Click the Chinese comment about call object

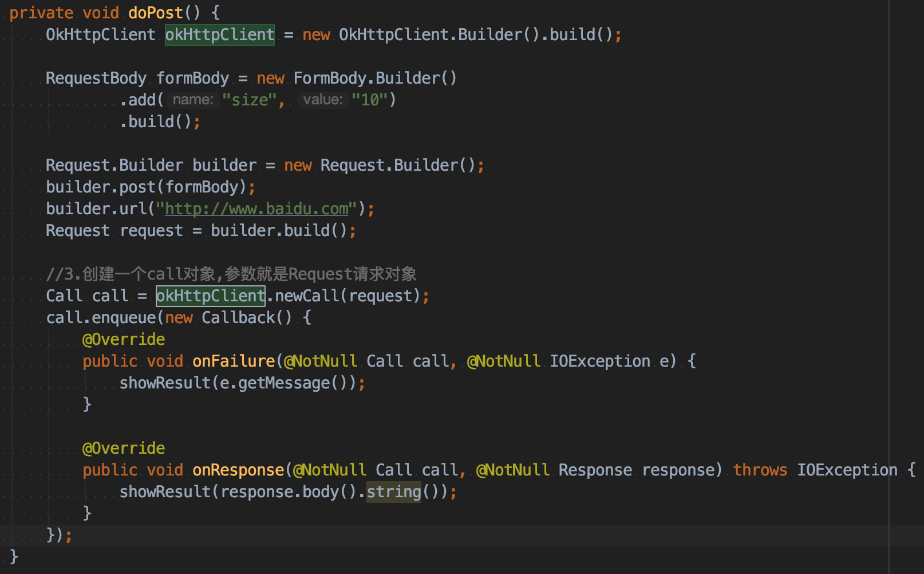pyautogui.click(x=231, y=274)
